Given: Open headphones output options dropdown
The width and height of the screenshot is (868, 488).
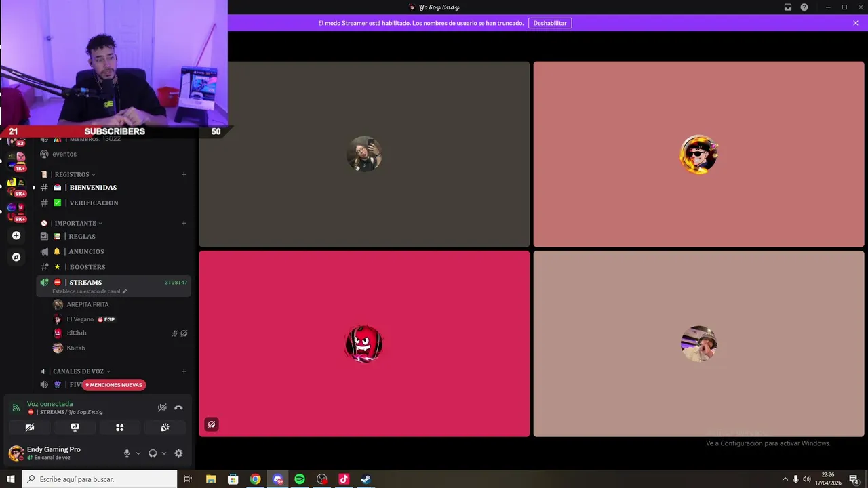Looking at the screenshot, I should coord(164,453).
